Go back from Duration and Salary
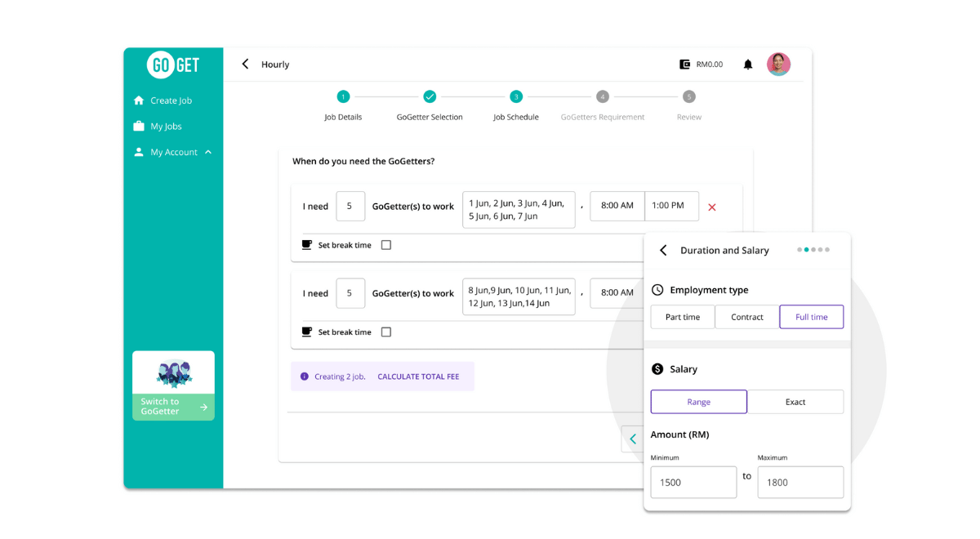The image size is (980, 539). point(663,251)
